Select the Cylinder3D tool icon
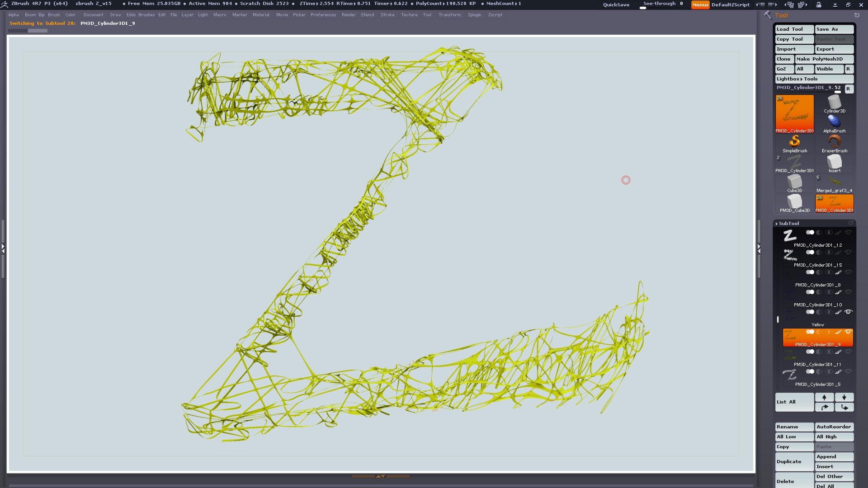Viewport: 868px width, 488px height. point(834,103)
